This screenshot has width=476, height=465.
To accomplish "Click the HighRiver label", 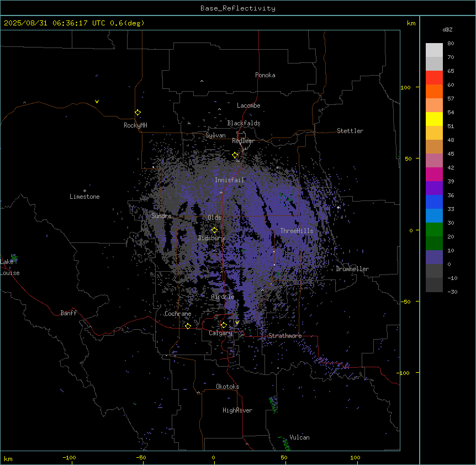I will pyautogui.click(x=237, y=410).
